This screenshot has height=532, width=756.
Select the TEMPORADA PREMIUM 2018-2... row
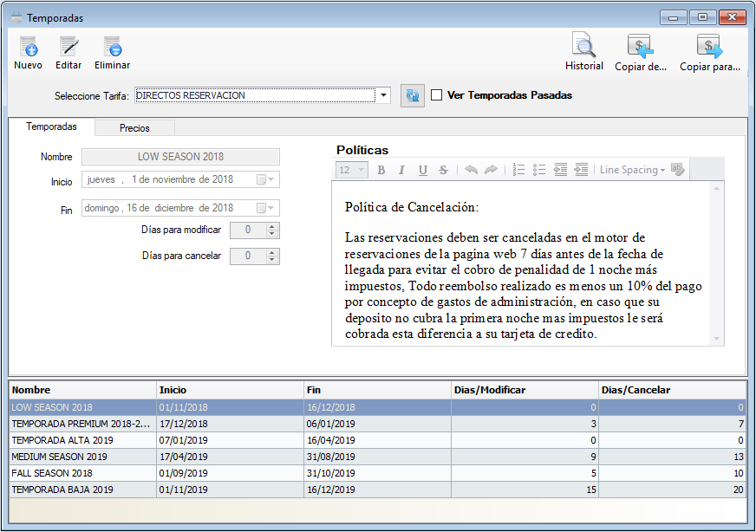pyautogui.click(x=377, y=424)
